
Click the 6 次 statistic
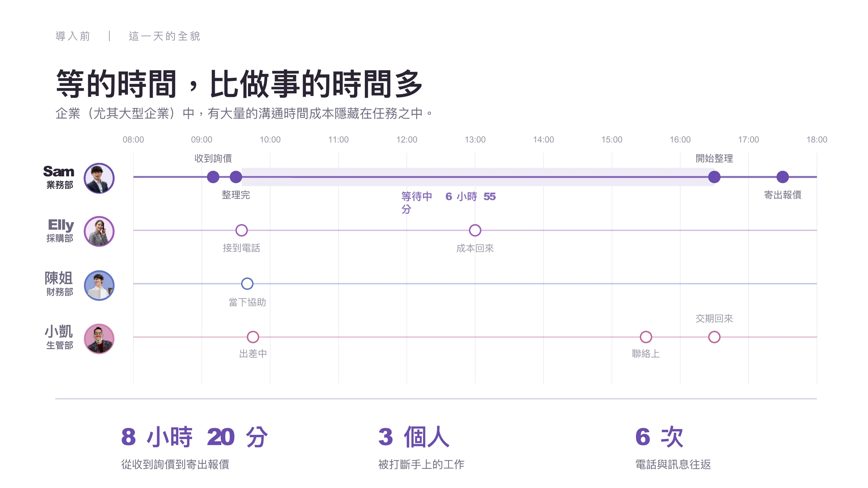click(x=659, y=437)
